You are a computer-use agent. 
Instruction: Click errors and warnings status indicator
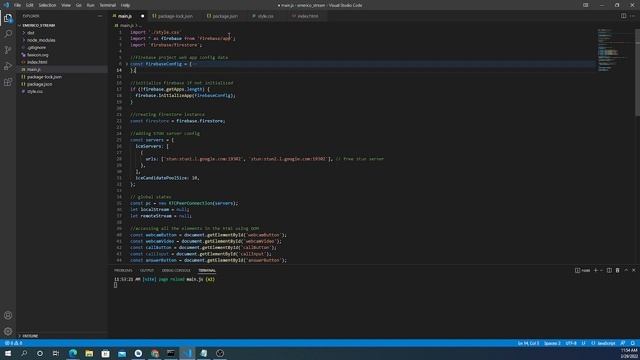[x=14, y=343]
